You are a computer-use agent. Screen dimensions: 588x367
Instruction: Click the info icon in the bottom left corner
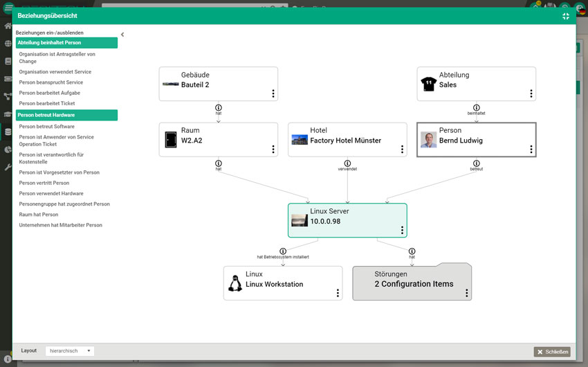[x=8, y=359]
